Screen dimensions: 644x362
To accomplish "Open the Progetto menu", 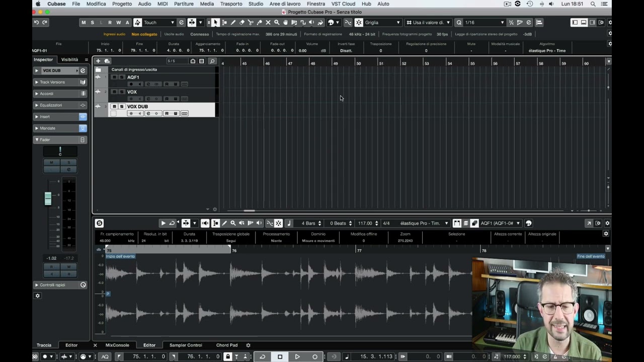I will point(122,4).
